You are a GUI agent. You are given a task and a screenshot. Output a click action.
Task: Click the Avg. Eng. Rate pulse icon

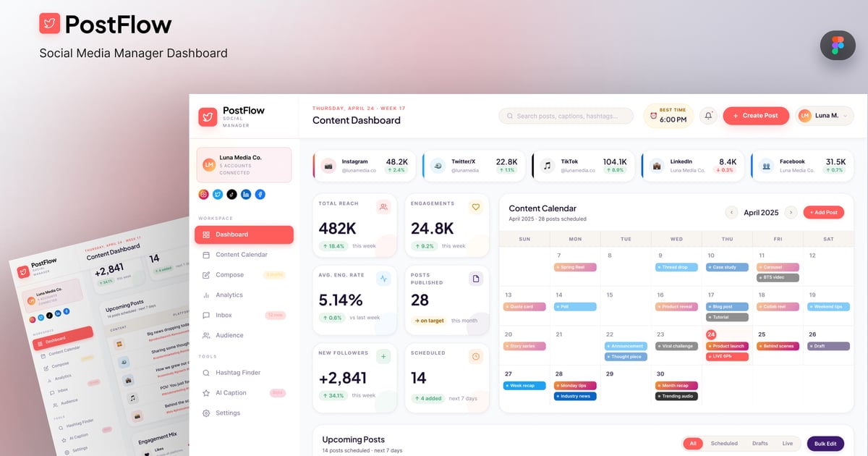pos(383,278)
